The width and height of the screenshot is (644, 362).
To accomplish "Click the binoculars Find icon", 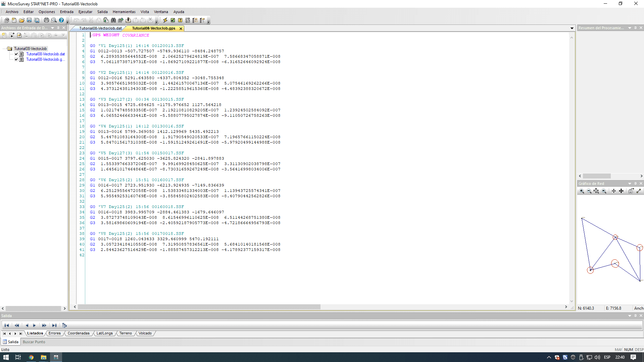I will coord(113,20).
